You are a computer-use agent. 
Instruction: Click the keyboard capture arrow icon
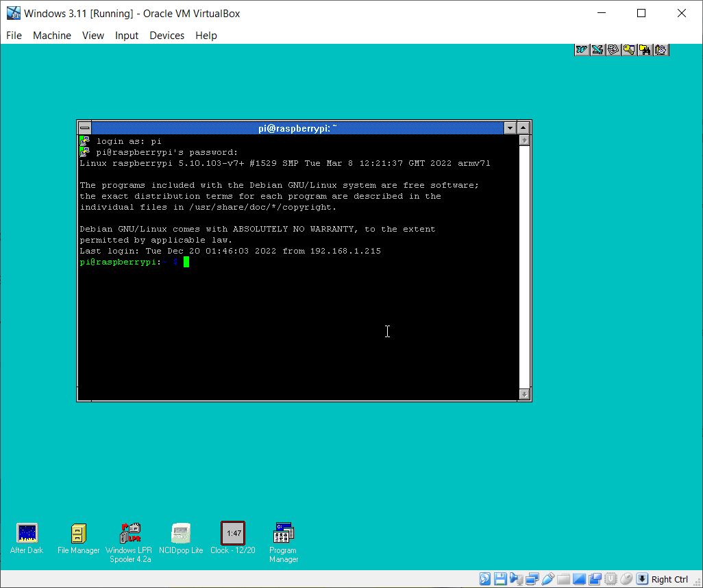coord(642,578)
